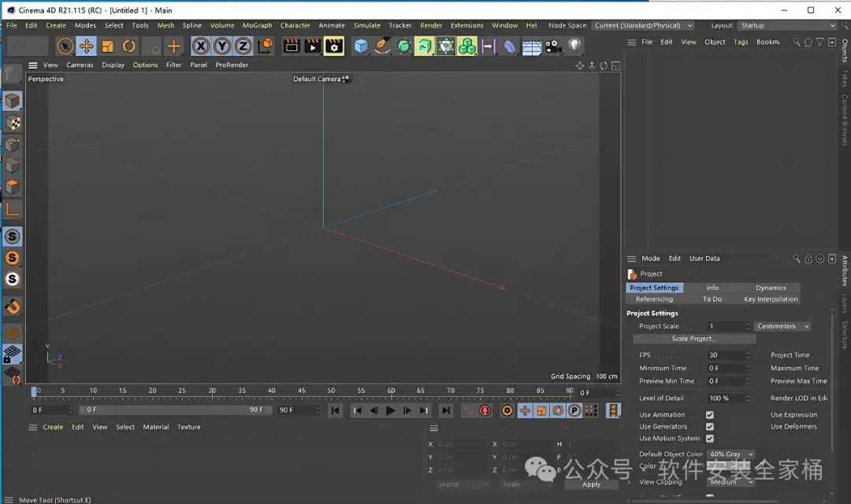Open the MoGraph menu
The image size is (851, 504).
point(257,25)
